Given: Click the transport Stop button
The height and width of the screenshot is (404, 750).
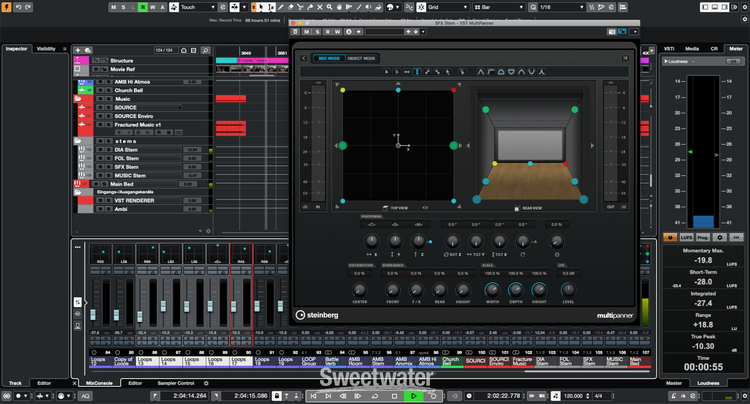Looking at the screenshot, I should click(x=395, y=396).
